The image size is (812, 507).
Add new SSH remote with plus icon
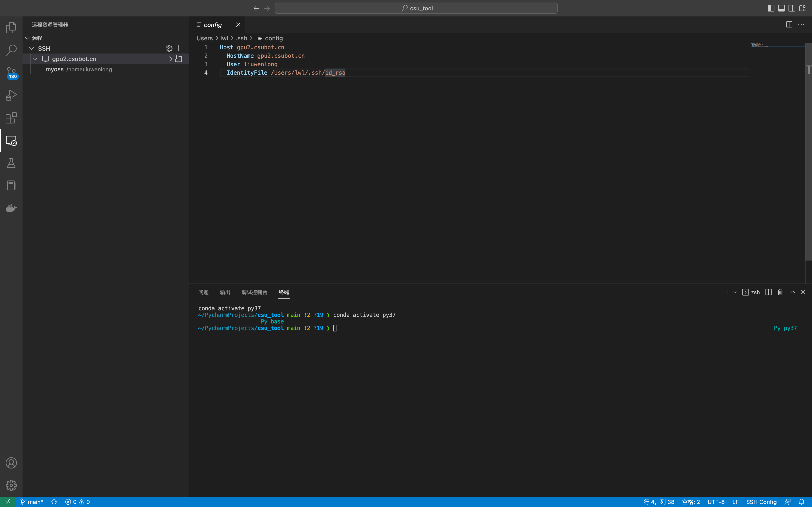179,48
